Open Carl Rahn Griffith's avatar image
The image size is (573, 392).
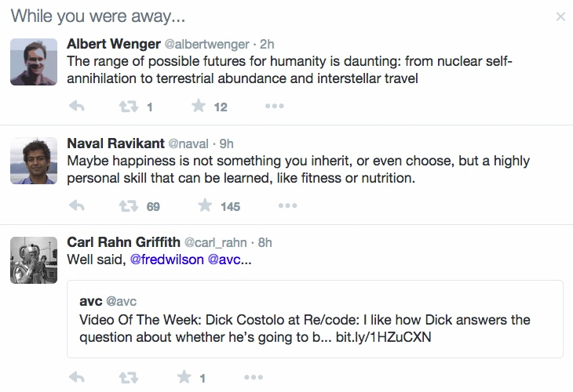click(x=34, y=260)
